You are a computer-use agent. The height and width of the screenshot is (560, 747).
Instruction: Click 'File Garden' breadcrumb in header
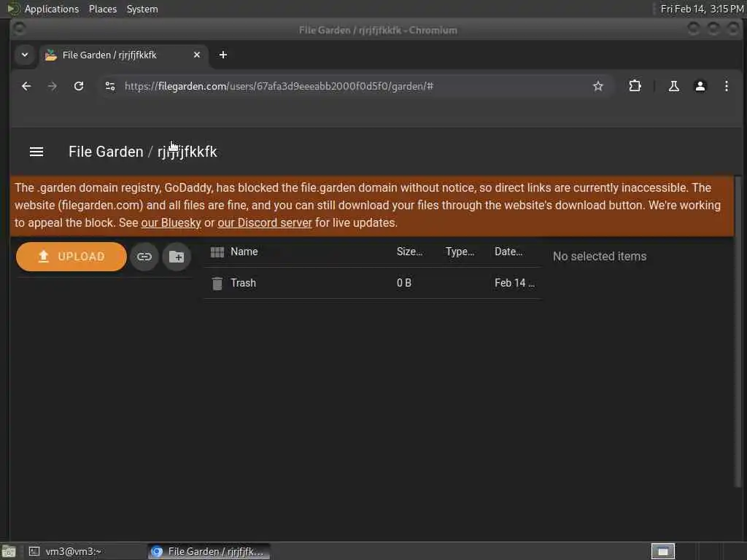coord(106,152)
